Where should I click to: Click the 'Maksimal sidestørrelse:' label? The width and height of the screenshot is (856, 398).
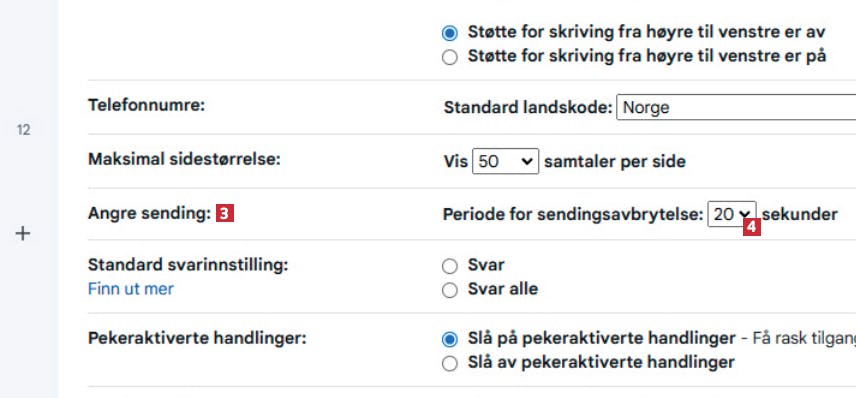tap(184, 159)
